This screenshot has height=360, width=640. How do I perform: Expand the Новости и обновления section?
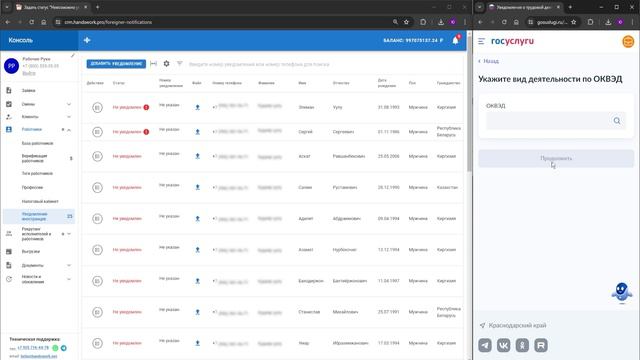[69, 279]
